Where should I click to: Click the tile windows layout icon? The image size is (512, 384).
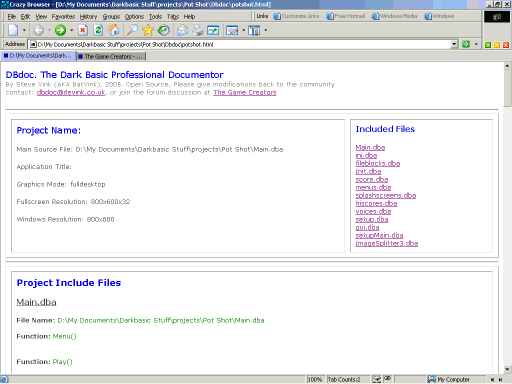254,30
